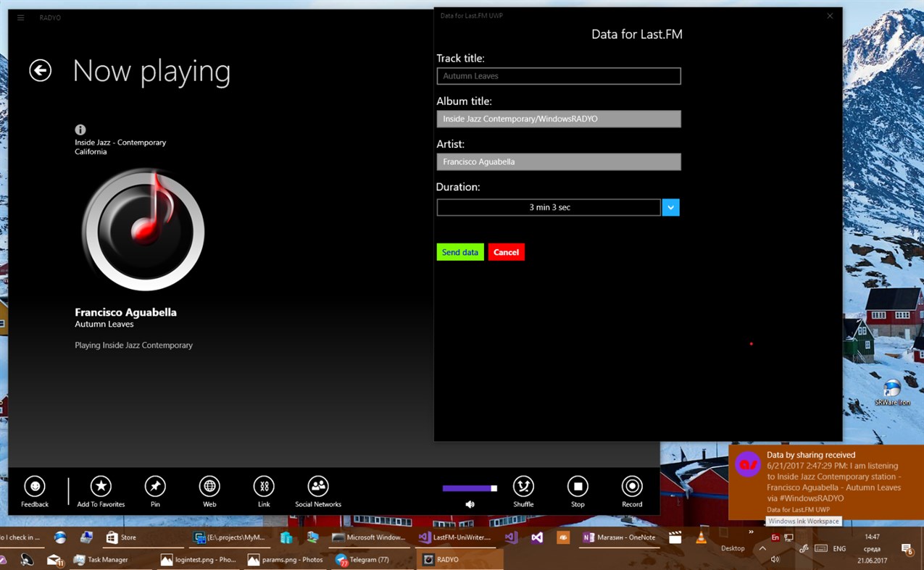924x570 pixels.
Task: Click the green Send data button
Action: point(459,251)
